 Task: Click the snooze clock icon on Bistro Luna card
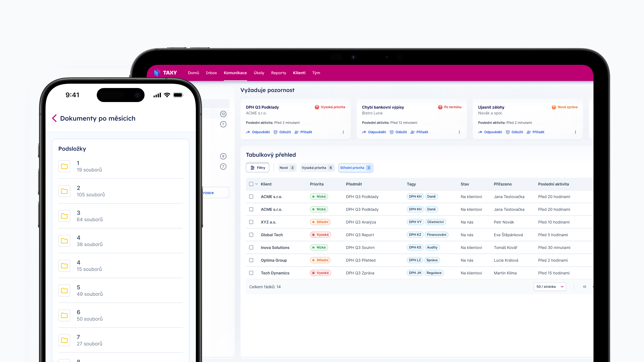point(391,132)
